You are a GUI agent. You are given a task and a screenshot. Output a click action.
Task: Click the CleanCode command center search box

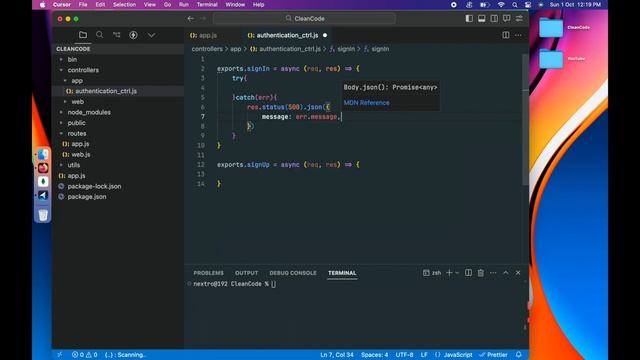click(304, 18)
